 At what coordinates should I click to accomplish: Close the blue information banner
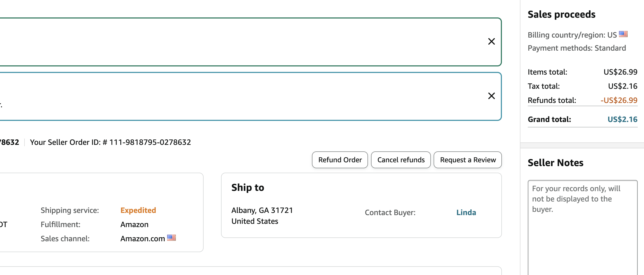click(x=491, y=96)
